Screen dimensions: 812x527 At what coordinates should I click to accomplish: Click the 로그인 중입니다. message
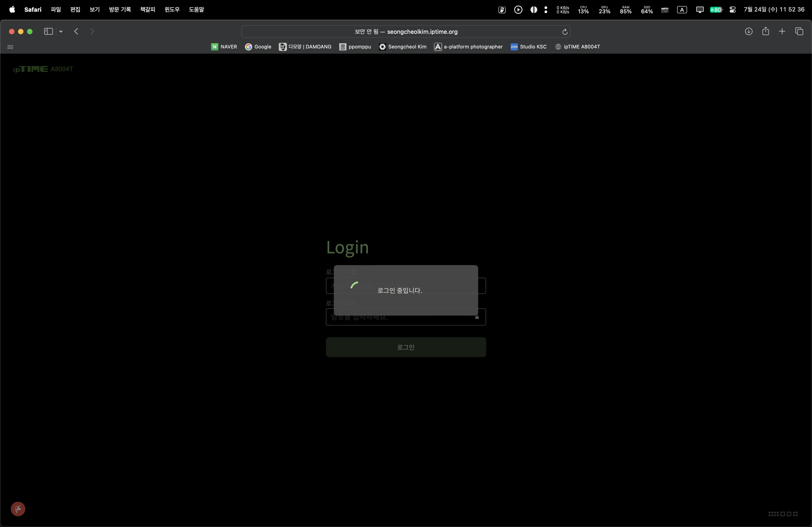point(399,290)
